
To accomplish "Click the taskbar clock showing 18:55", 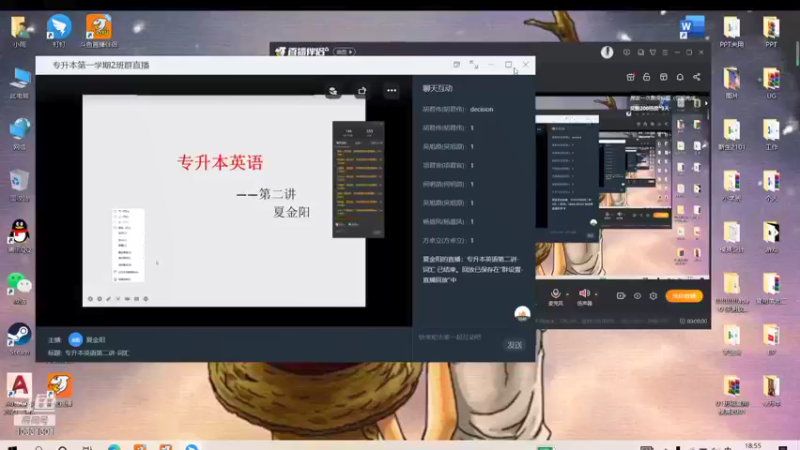I will [753, 446].
